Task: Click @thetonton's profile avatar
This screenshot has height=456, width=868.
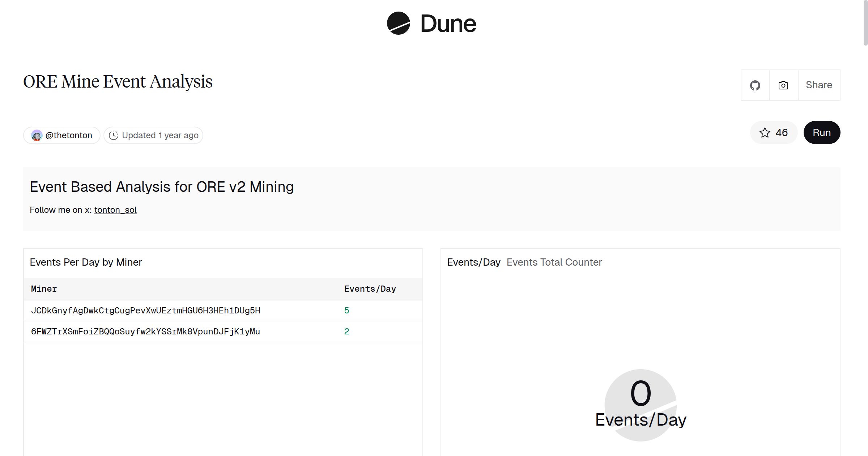Action: (x=36, y=135)
